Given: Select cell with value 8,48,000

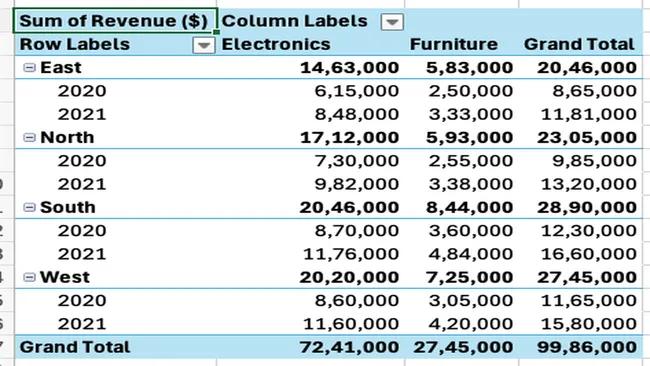Looking at the screenshot, I should click(357, 114).
